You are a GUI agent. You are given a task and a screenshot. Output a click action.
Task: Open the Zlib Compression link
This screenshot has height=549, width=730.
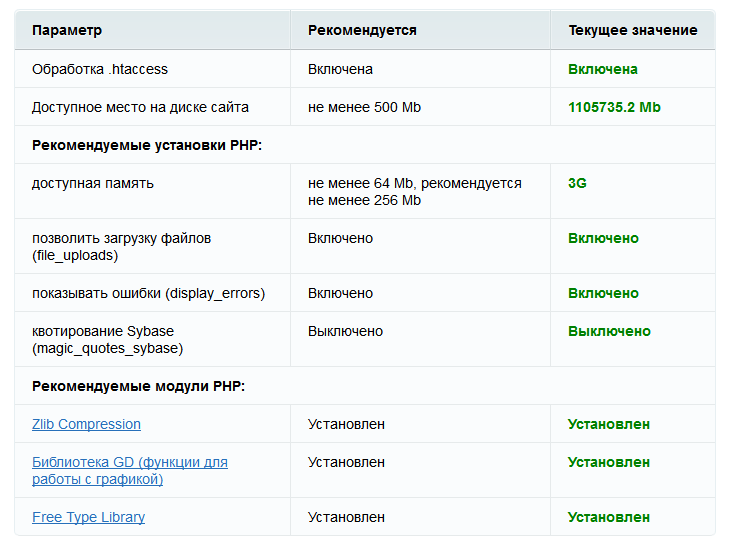[86, 424]
